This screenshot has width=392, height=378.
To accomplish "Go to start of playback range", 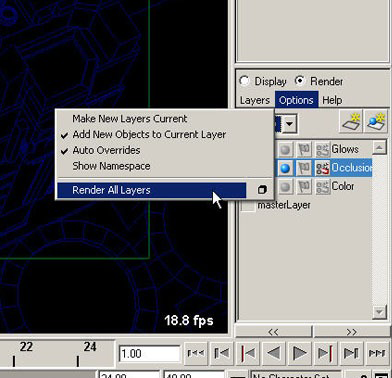I will pos(196,353).
